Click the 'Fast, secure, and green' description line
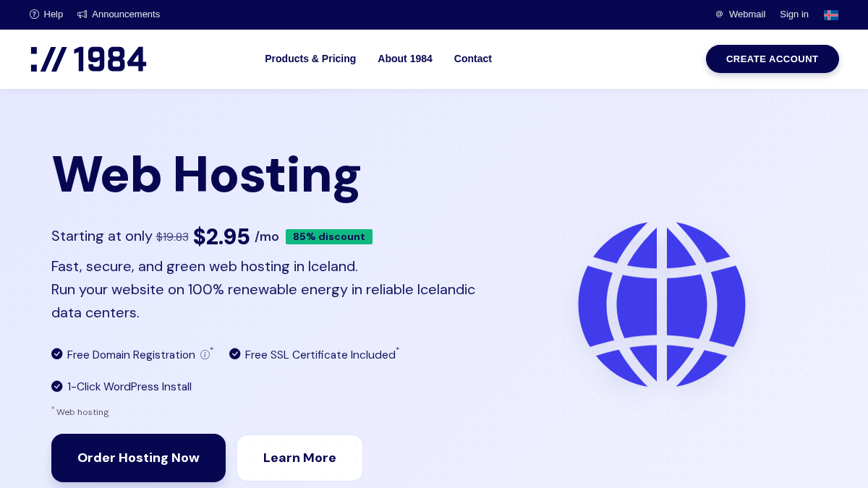This screenshot has height=488, width=868. [x=205, y=266]
